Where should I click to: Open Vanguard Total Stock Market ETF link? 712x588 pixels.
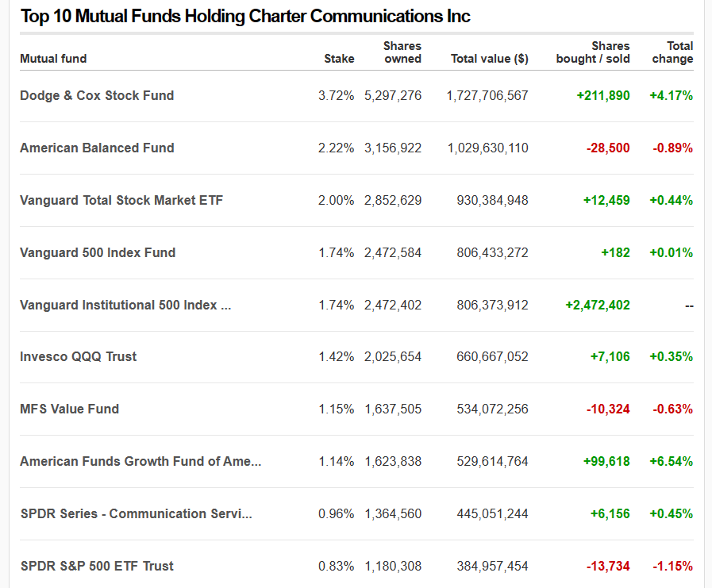point(121,200)
